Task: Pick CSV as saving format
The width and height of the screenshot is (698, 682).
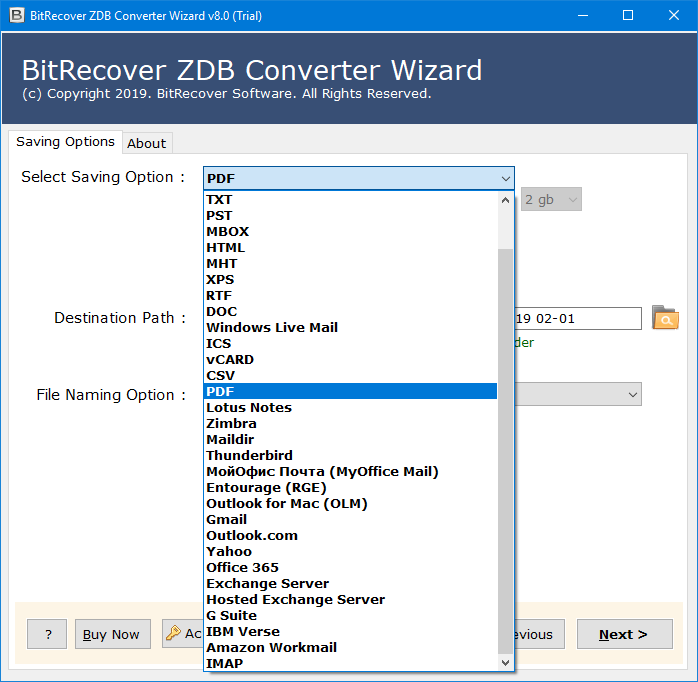Action: click(350, 376)
